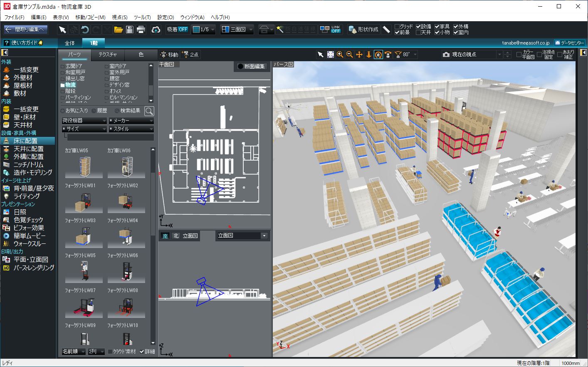Toggle the 天井 checkbox
The width and height of the screenshot is (588, 367).
pos(418,32)
